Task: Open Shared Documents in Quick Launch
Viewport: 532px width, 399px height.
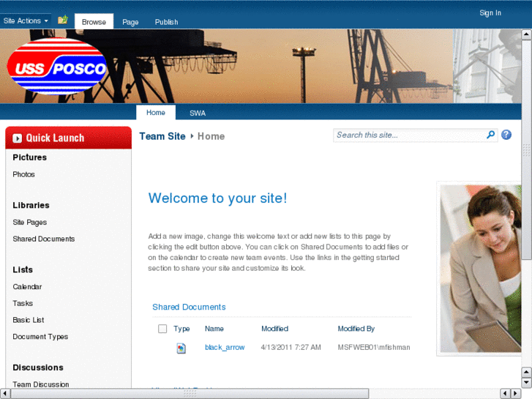Action: point(44,239)
